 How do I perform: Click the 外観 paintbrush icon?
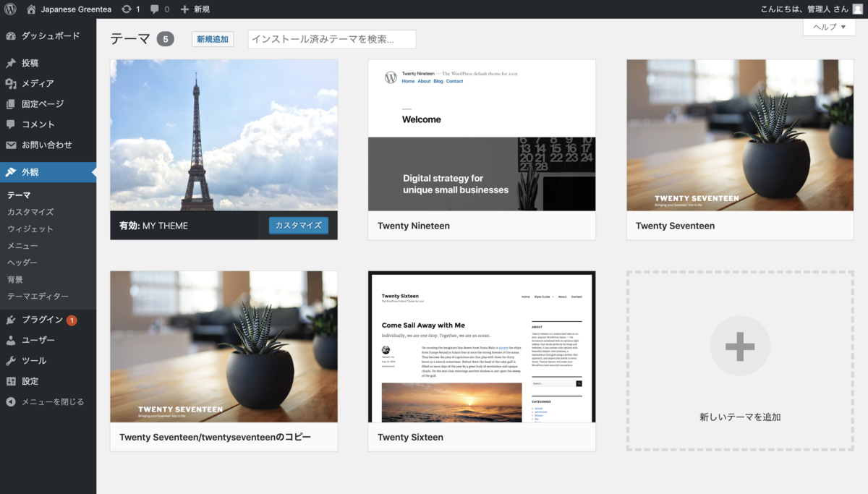tap(11, 172)
